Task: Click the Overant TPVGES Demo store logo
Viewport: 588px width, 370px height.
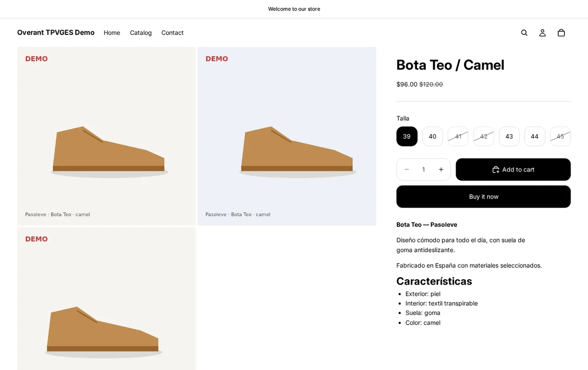Action: pyautogui.click(x=56, y=33)
